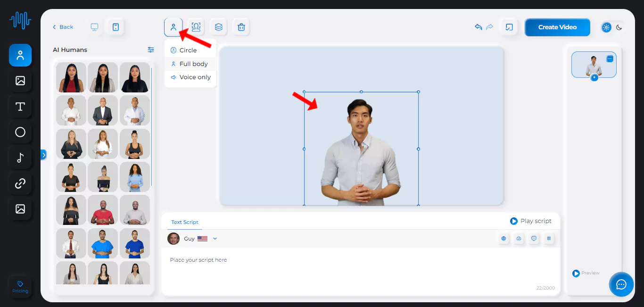Click the speech bubble script icon
The width and height of the screenshot is (644, 307).
point(534,239)
